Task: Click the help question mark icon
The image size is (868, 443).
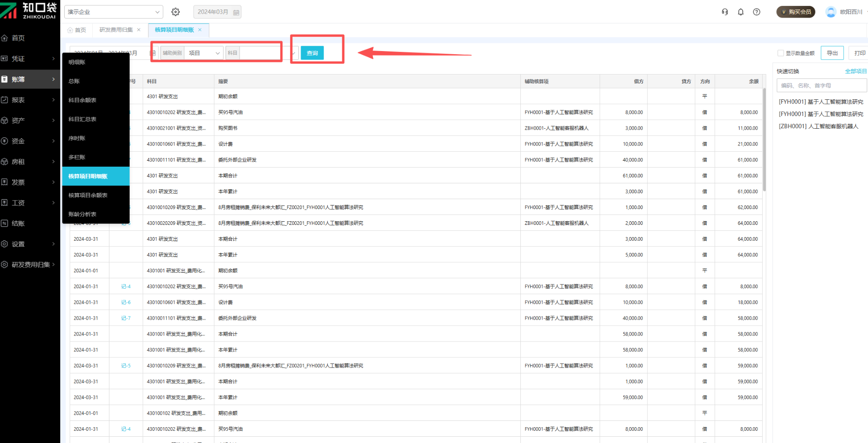Action: [756, 12]
